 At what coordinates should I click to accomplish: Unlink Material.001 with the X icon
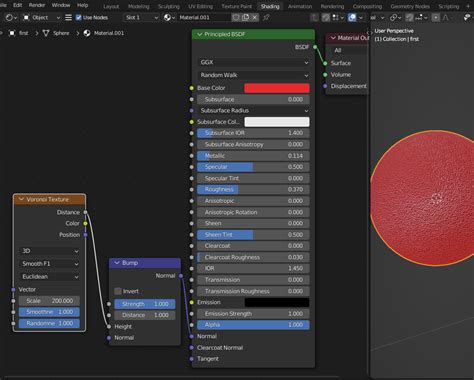point(255,17)
